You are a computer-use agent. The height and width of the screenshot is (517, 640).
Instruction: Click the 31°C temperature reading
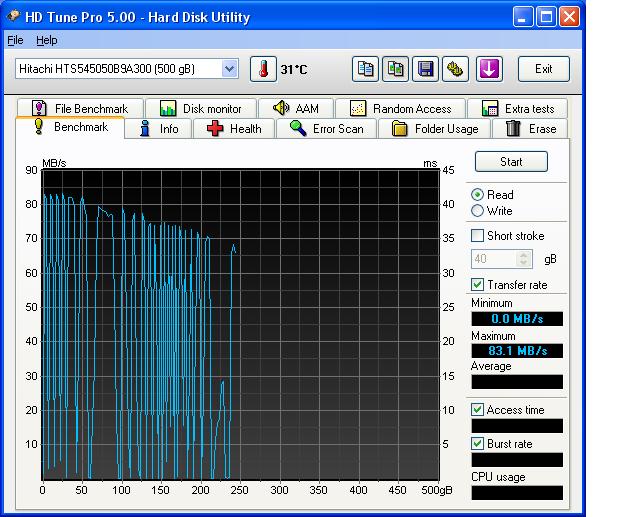pyautogui.click(x=293, y=69)
